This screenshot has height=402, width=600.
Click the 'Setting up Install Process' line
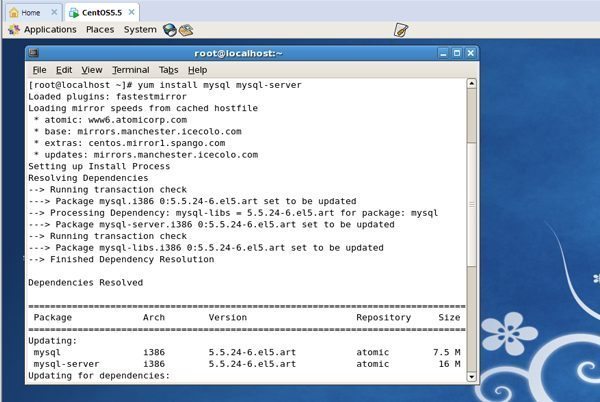pyautogui.click(x=99, y=166)
